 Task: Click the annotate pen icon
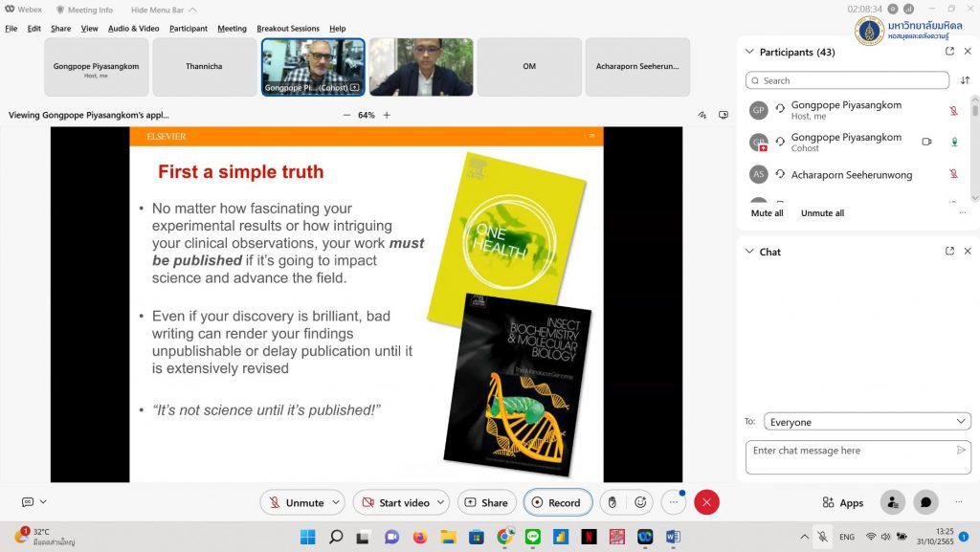[x=702, y=115]
